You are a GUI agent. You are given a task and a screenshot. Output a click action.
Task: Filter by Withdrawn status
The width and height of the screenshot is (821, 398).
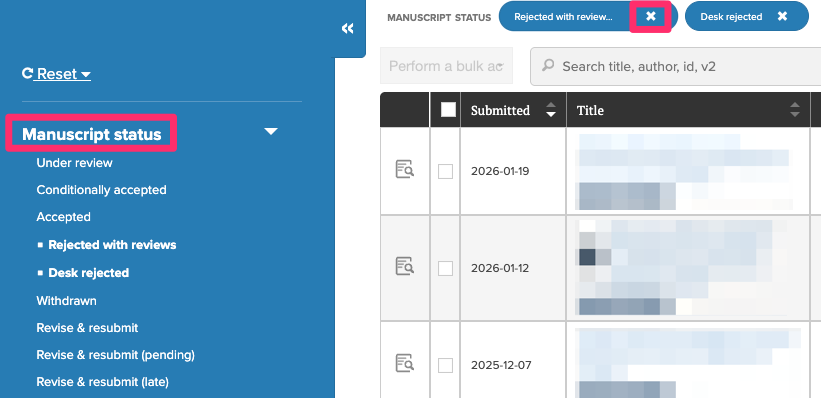pyautogui.click(x=66, y=301)
